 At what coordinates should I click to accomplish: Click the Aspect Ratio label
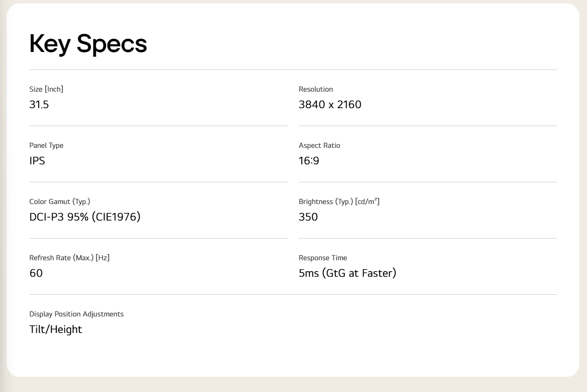(320, 145)
